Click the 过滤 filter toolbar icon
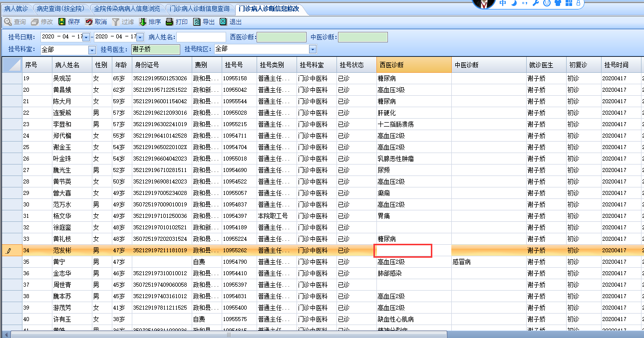 pyautogui.click(x=116, y=22)
